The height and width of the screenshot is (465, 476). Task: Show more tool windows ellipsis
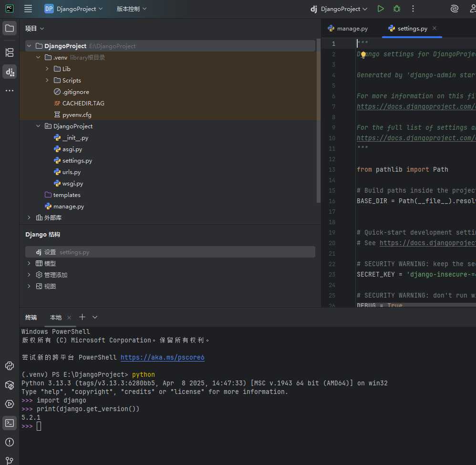point(10,91)
